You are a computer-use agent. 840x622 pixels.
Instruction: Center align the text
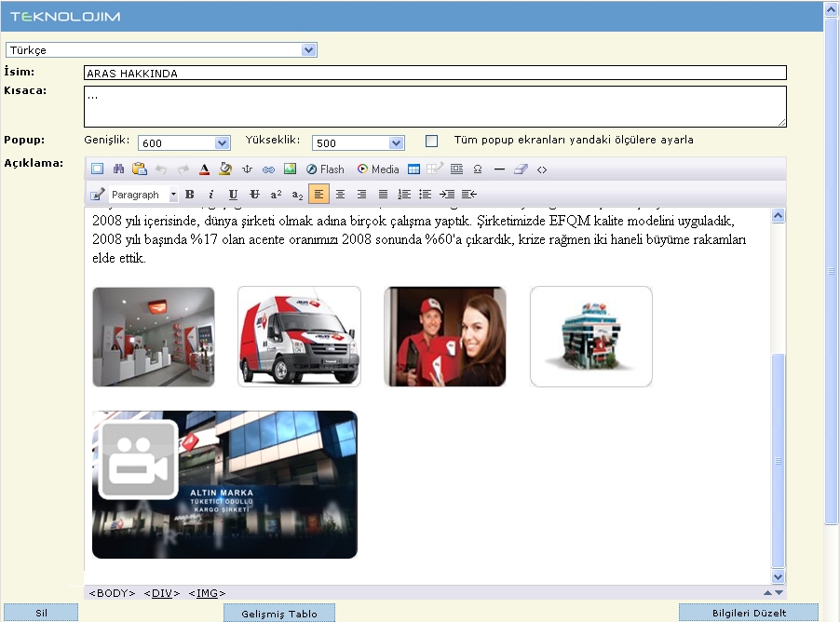coord(340,194)
